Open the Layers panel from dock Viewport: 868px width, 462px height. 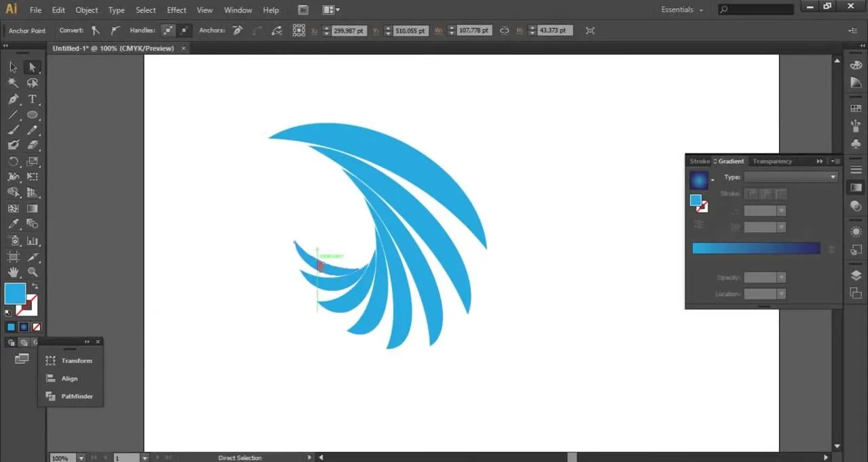(856, 275)
